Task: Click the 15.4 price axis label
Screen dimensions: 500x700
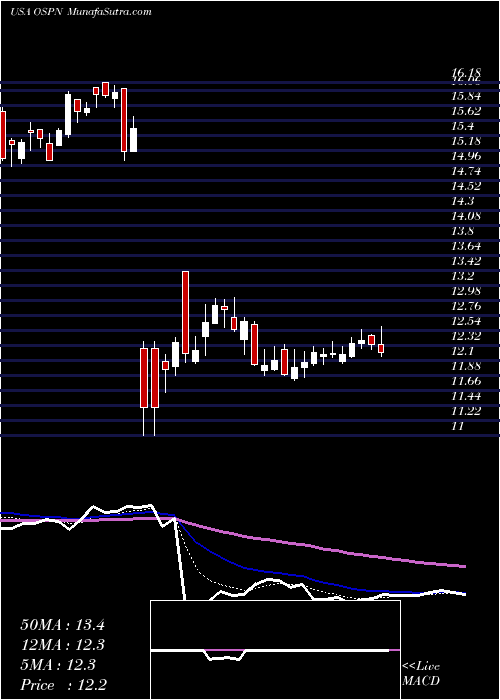Action: 462,127
